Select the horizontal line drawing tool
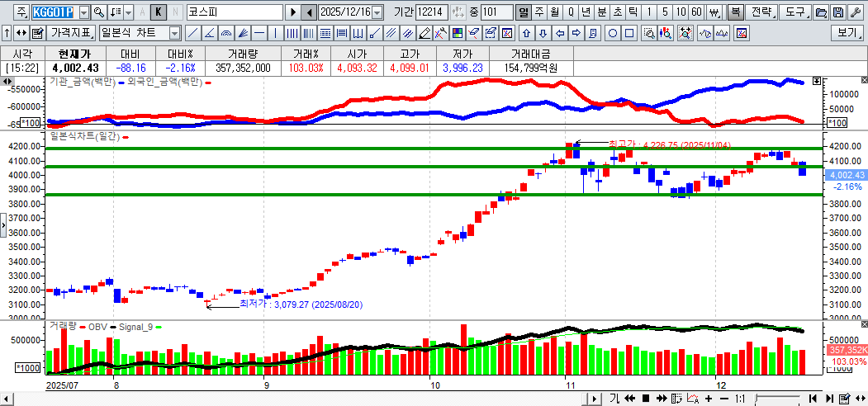This screenshot has width=868, height=406. click(259, 33)
